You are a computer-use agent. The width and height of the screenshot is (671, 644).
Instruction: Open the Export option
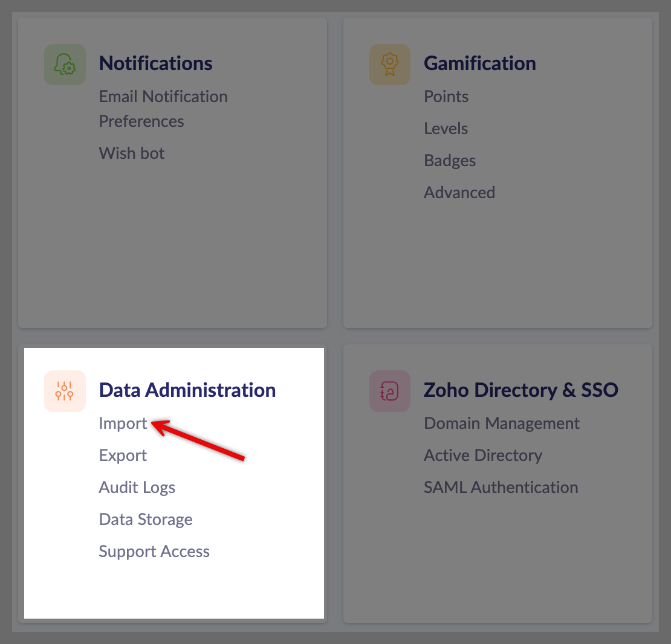click(123, 456)
